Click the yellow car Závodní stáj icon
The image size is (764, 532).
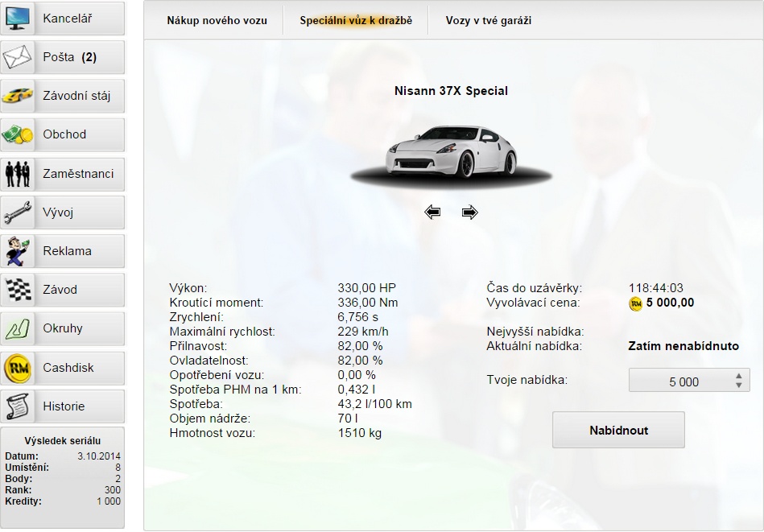pos(18,96)
